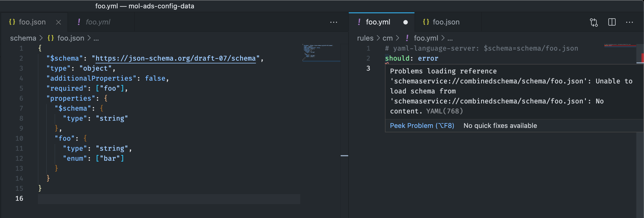Viewport: 644px width, 218px height.
Task: Click the YAML exclamation icon in right breadcrumb
Action: point(407,38)
